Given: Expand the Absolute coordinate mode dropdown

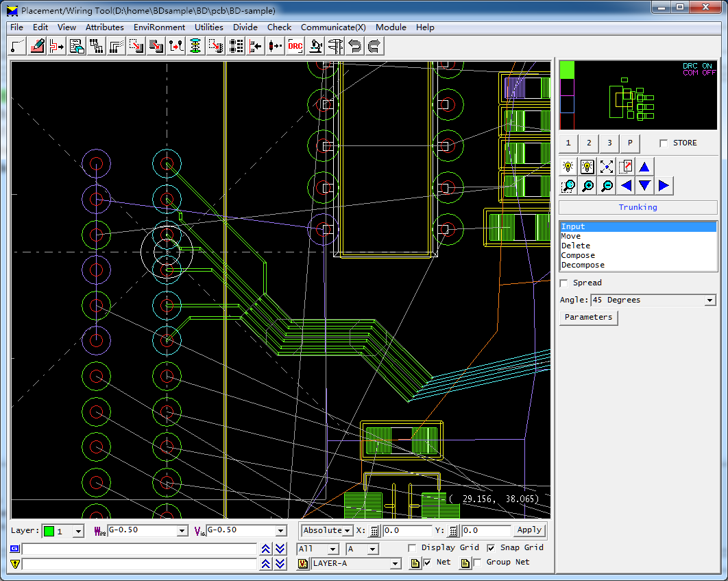Looking at the screenshot, I should tap(348, 530).
